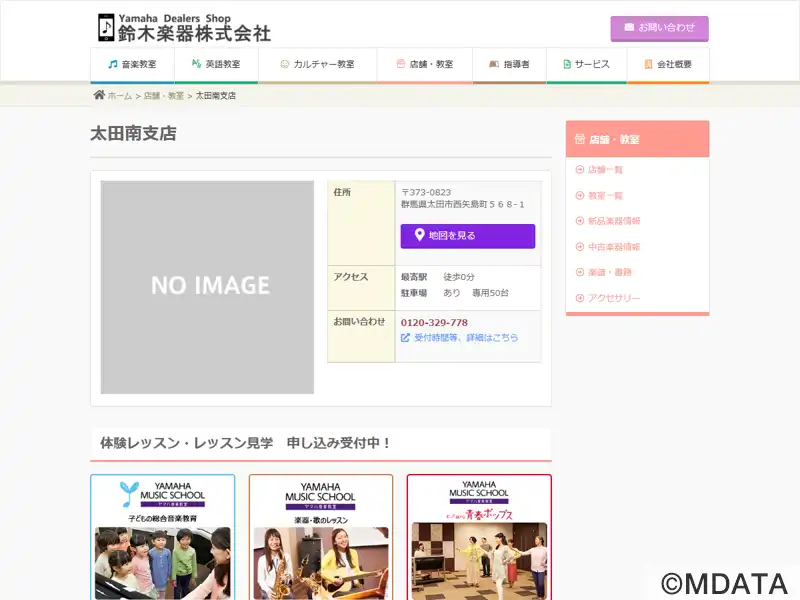The width and height of the screenshot is (800, 600).
Task: Click the arrow icon next to アクセサリー
Action: pyautogui.click(x=580, y=298)
